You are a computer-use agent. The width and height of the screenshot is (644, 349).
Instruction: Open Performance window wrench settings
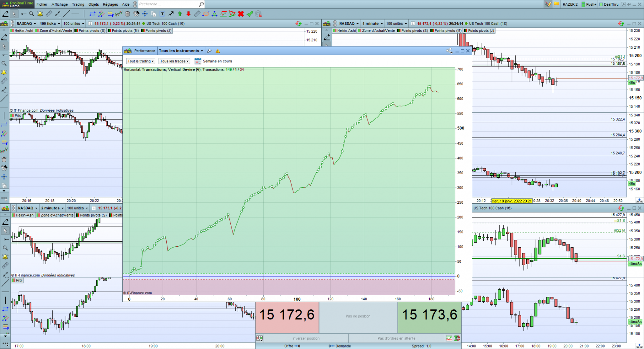click(x=209, y=51)
